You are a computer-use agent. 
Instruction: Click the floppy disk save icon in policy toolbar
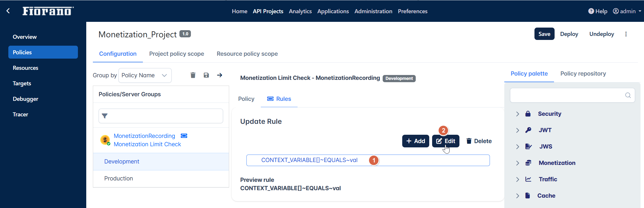206,75
